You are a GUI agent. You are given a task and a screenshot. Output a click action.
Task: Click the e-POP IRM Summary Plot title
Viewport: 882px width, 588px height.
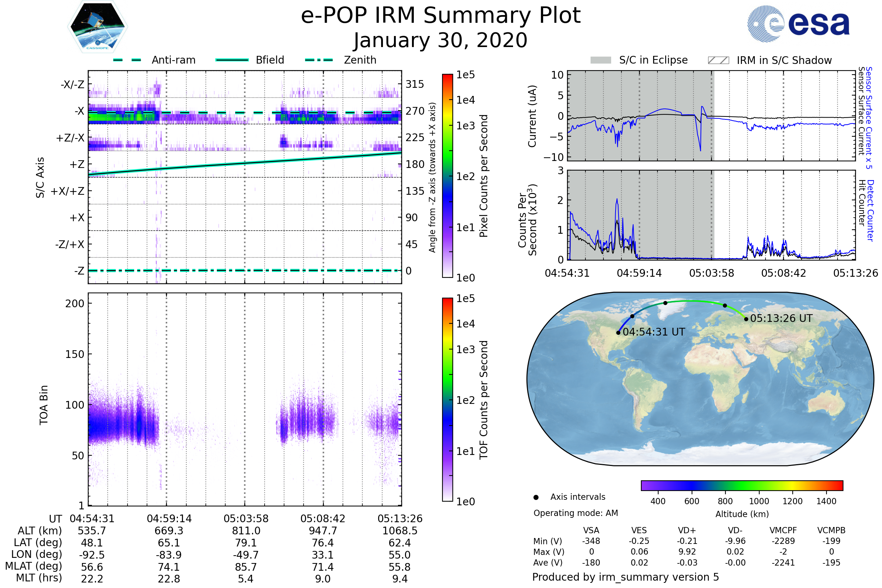point(441,16)
